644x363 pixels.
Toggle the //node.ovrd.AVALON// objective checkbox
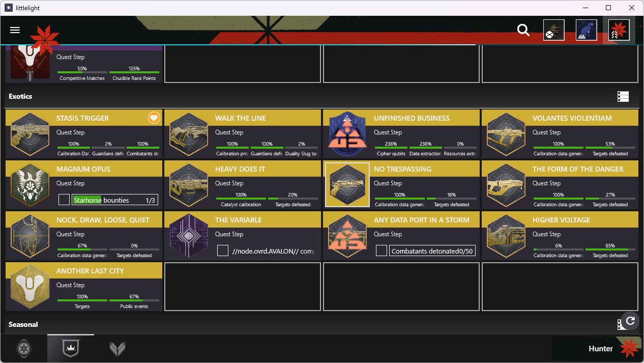(x=222, y=250)
